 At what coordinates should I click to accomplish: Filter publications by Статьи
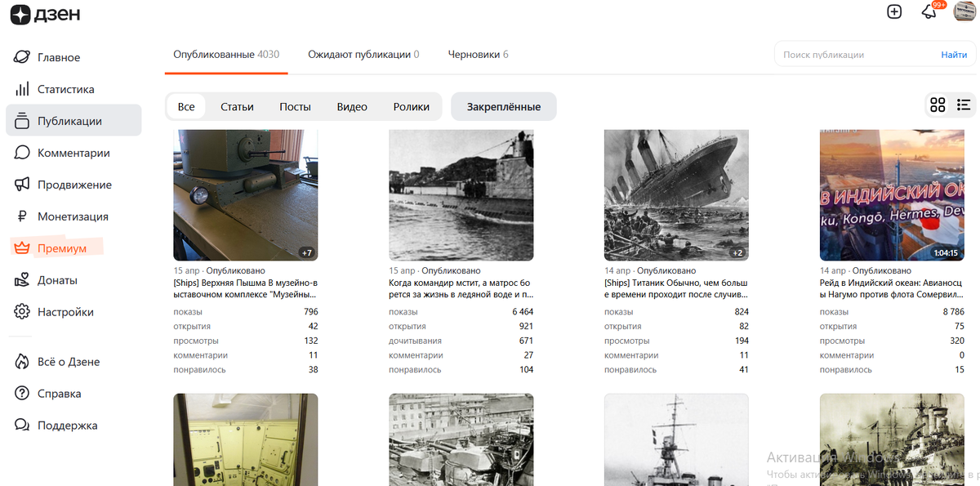pyautogui.click(x=237, y=107)
